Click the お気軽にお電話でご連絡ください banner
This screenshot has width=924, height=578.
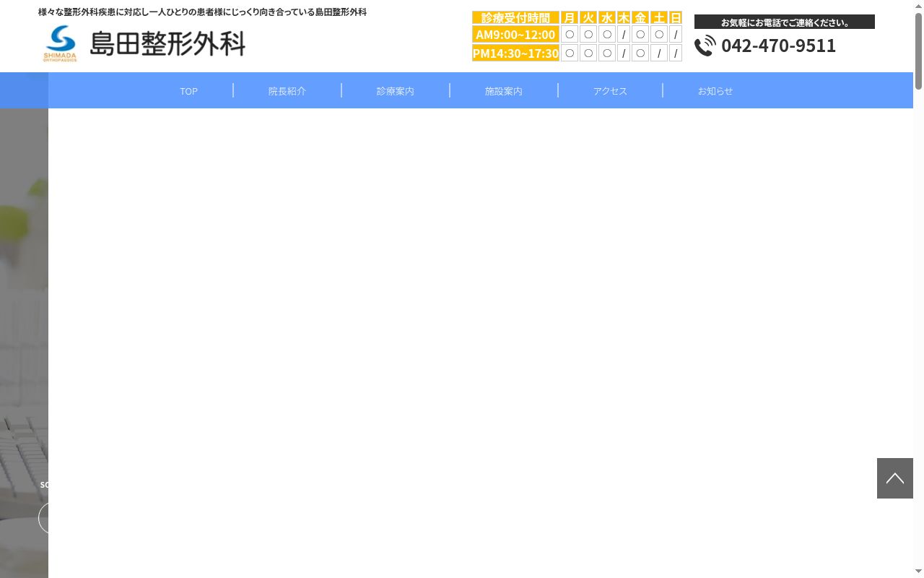click(785, 22)
